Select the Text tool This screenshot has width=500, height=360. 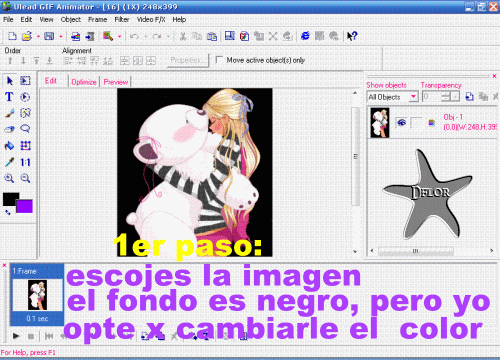(9, 97)
